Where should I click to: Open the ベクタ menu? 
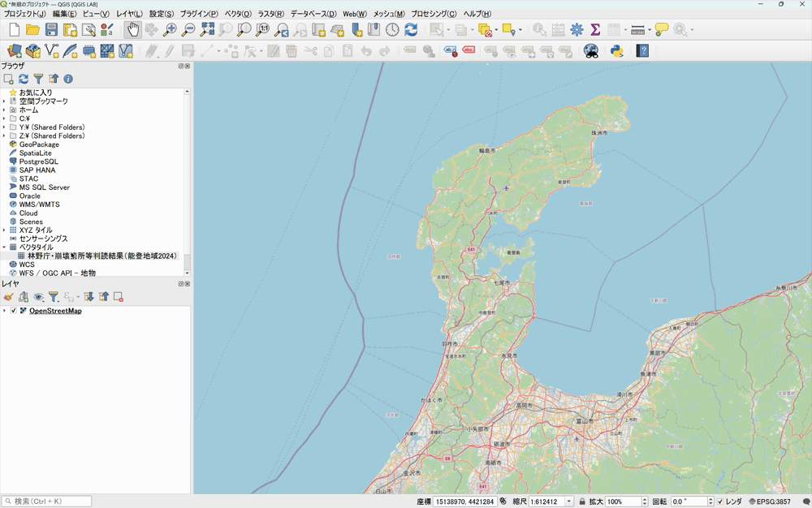(x=238, y=14)
